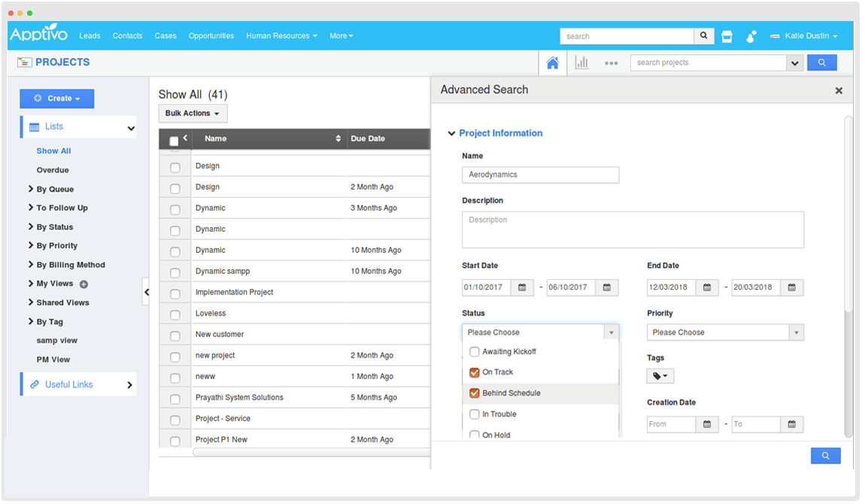This screenshot has height=504, width=865.
Task: Open the Priority dropdown
Action: point(725,332)
